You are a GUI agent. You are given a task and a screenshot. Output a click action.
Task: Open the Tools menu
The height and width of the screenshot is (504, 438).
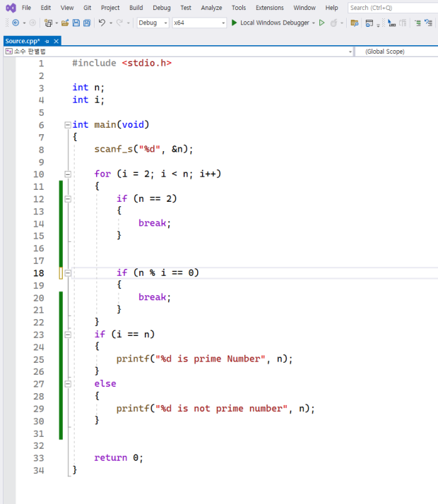(x=239, y=8)
